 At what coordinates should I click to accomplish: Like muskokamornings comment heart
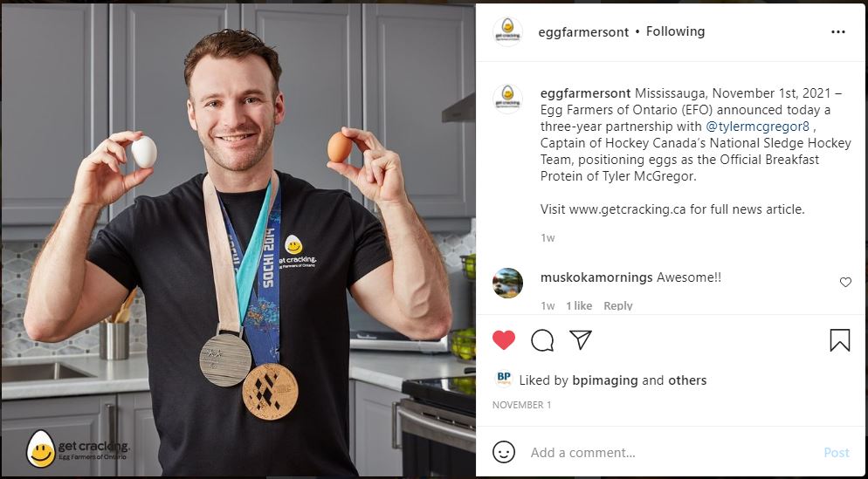coord(845,282)
